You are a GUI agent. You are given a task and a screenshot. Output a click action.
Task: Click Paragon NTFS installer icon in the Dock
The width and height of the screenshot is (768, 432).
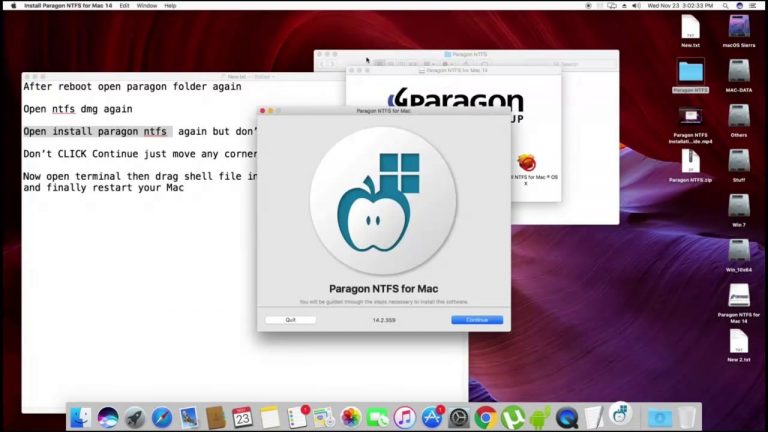[620, 414]
